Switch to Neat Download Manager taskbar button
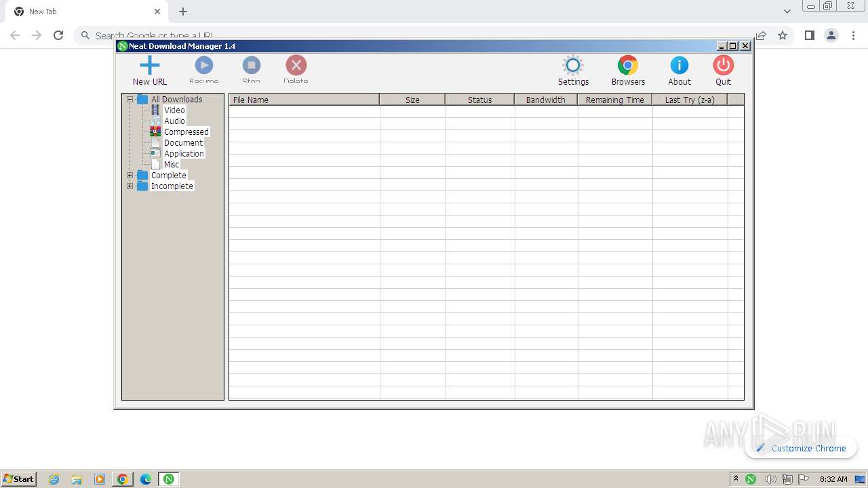This screenshot has width=868, height=488. [168, 479]
